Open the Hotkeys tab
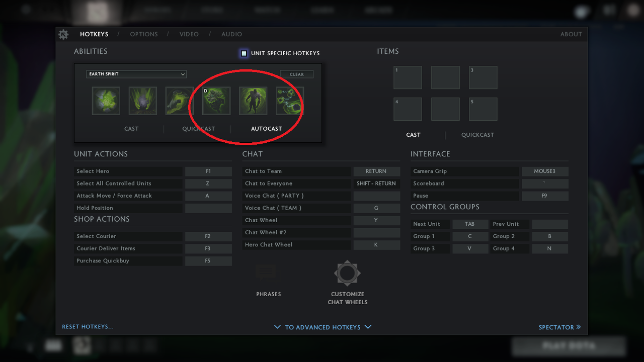 94,34
